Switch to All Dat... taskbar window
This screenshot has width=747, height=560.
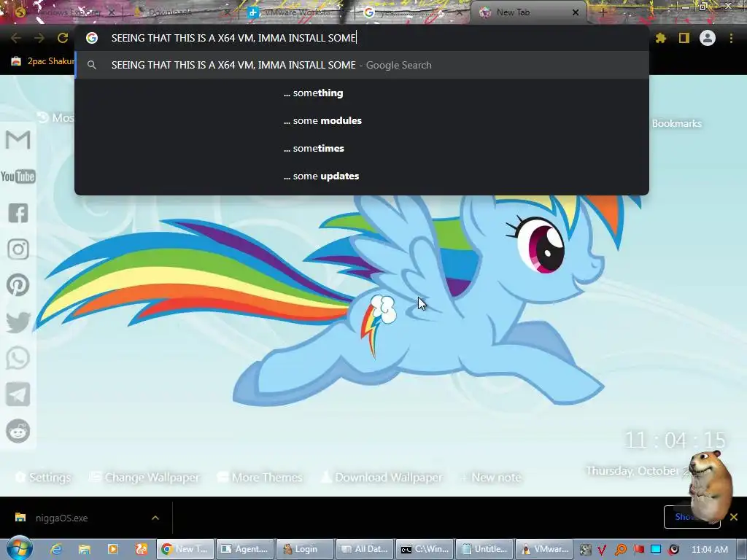click(365, 549)
